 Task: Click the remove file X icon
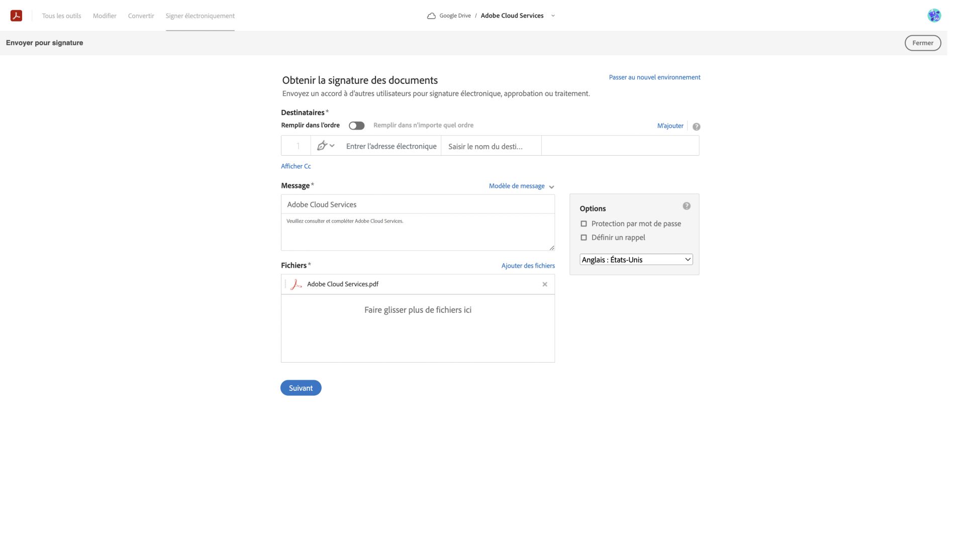(544, 284)
